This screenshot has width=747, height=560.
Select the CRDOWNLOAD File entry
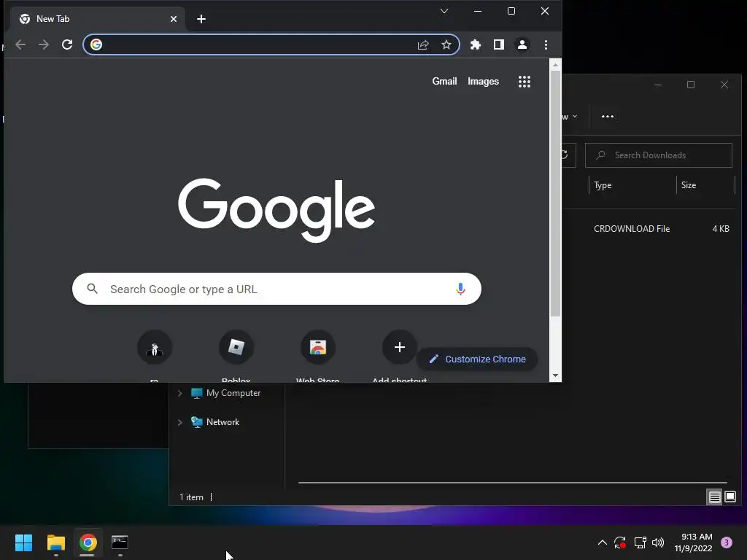632,228
